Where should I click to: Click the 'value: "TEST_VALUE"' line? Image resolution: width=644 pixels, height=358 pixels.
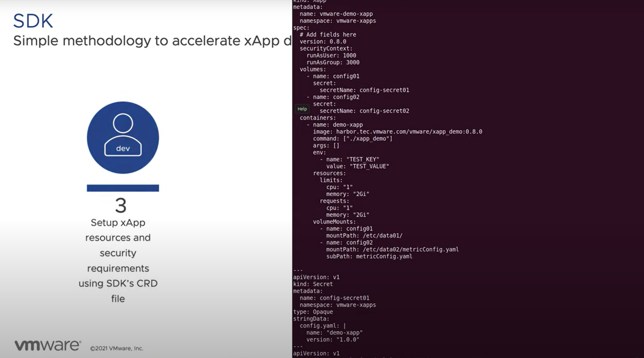(358, 166)
